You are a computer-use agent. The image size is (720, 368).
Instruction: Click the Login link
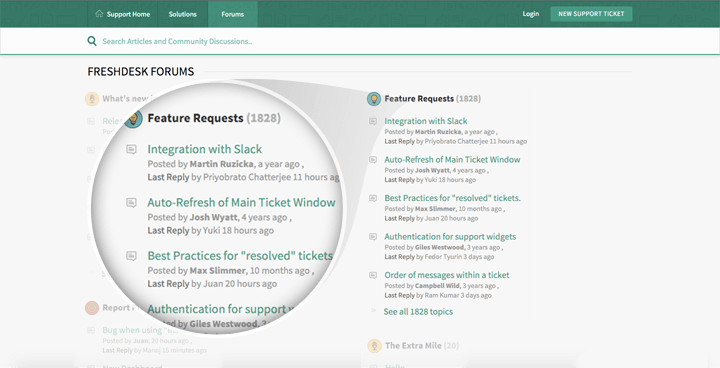530,14
